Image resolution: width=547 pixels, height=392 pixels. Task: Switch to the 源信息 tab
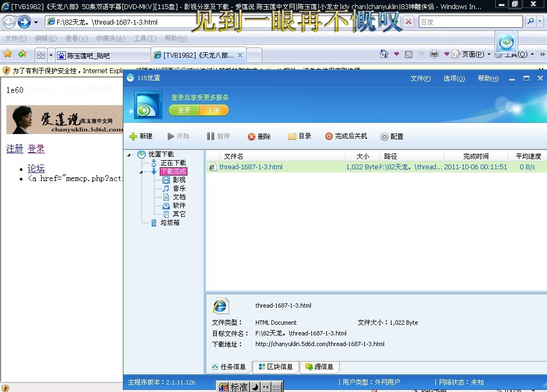(x=319, y=367)
